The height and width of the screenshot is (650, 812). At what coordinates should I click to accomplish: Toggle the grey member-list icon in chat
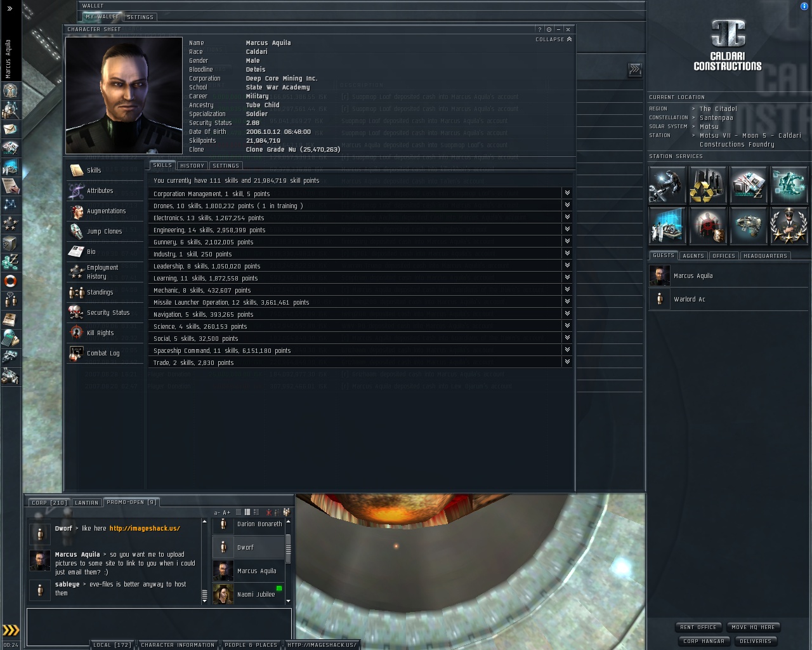click(x=277, y=512)
